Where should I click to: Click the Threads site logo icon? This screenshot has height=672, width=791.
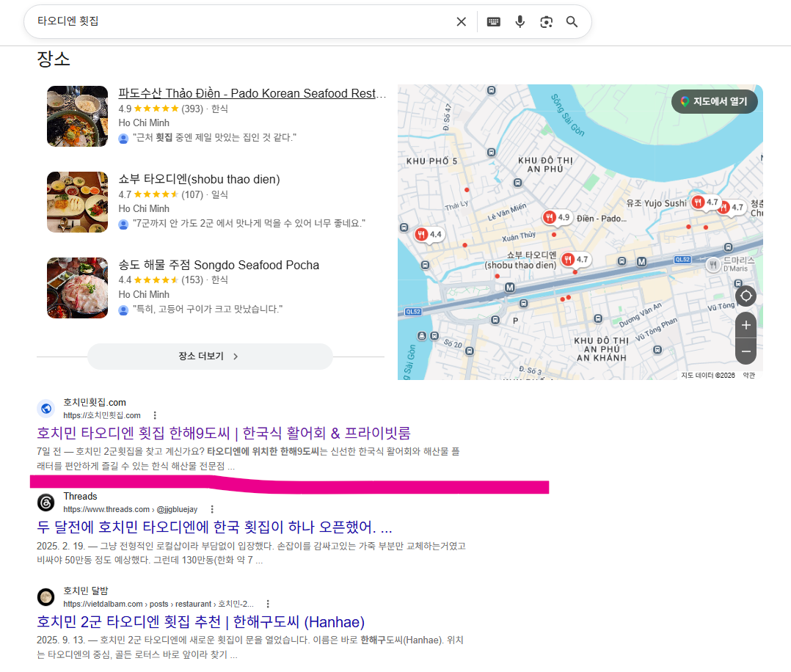[x=46, y=503]
